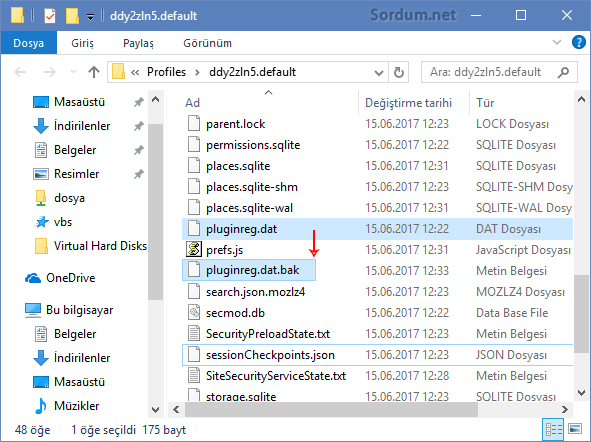
Task: Select the vbs item in sidebar
Action: pos(53,222)
